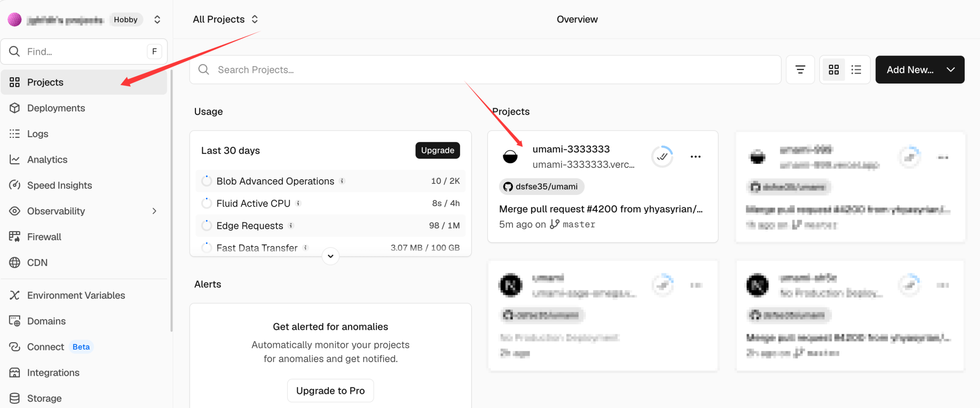Open the umami-3333333 domain link

pyautogui.click(x=583, y=164)
